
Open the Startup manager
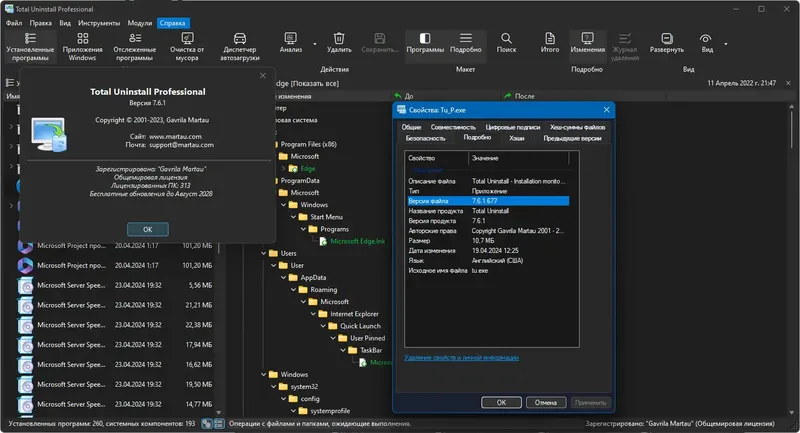[240, 46]
